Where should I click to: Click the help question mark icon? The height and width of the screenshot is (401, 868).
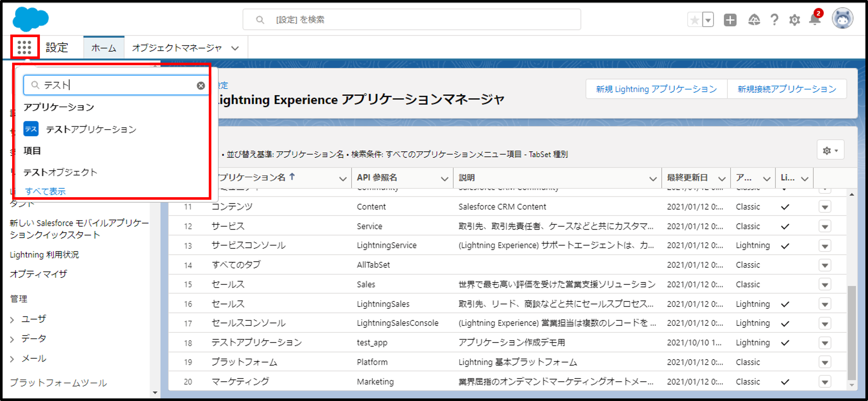(774, 19)
